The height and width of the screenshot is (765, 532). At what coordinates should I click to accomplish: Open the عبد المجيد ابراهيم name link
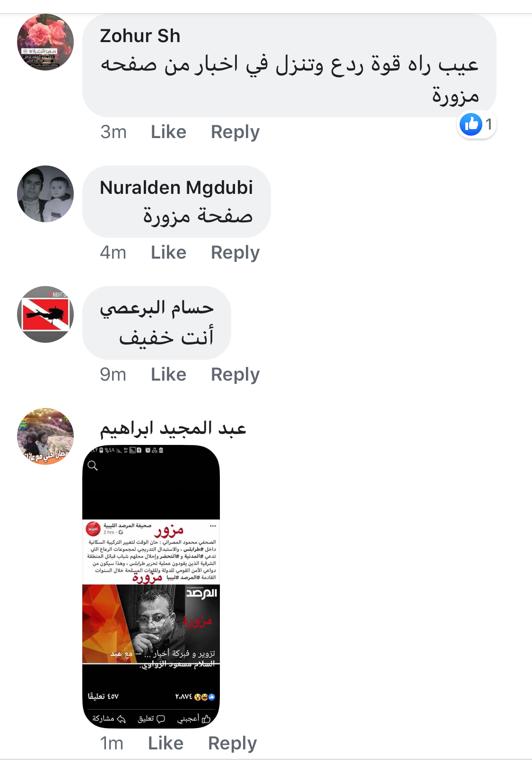click(173, 429)
